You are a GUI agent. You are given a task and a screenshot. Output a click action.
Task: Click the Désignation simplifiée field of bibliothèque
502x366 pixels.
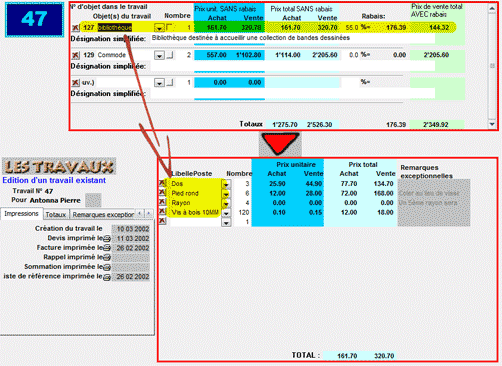click(293, 38)
